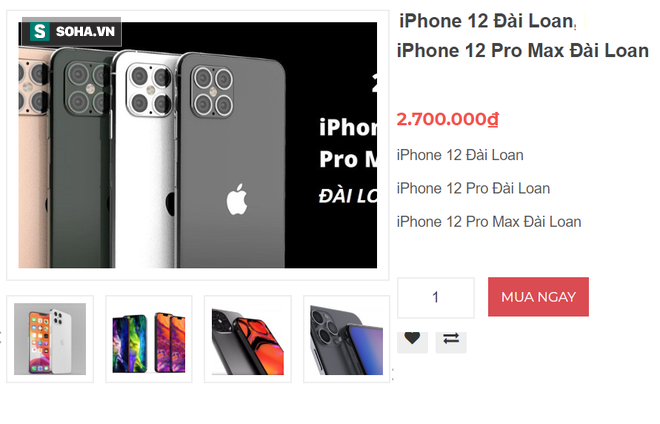Click iPhone 12 Pro Max Đài Loan description line
The image size is (660, 424).
[489, 222]
